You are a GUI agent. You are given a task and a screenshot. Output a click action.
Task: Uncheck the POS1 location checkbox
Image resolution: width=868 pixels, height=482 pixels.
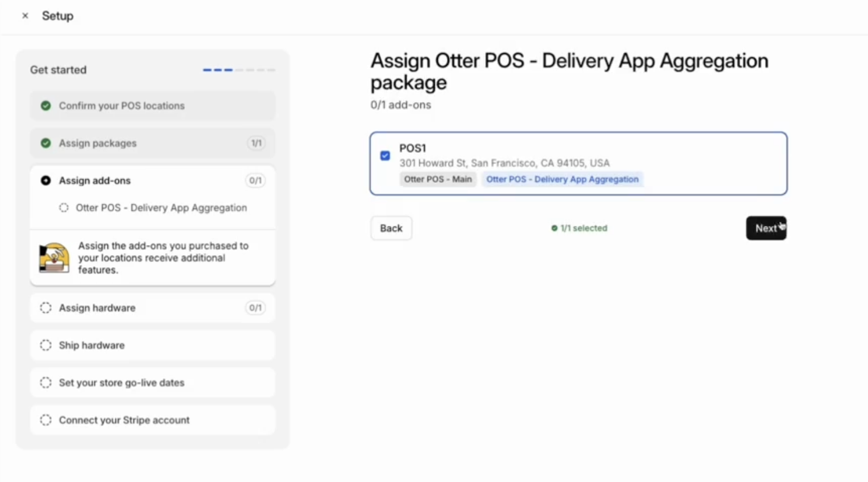[x=385, y=156]
